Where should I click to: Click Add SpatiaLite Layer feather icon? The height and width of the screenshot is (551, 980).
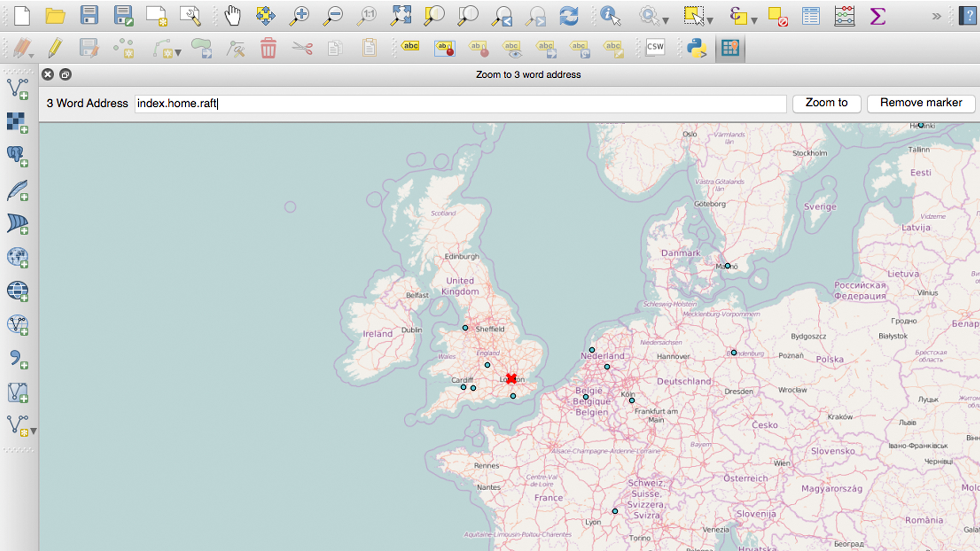(18, 190)
